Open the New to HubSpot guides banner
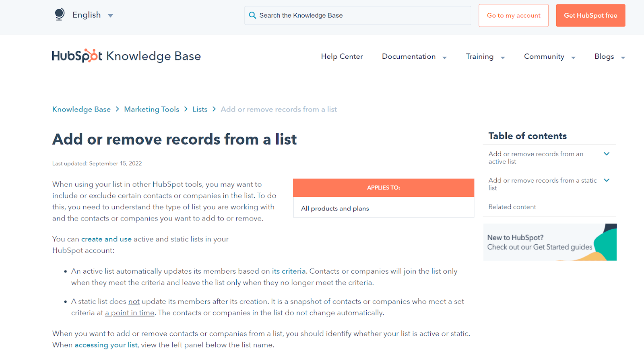 [x=549, y=242]
